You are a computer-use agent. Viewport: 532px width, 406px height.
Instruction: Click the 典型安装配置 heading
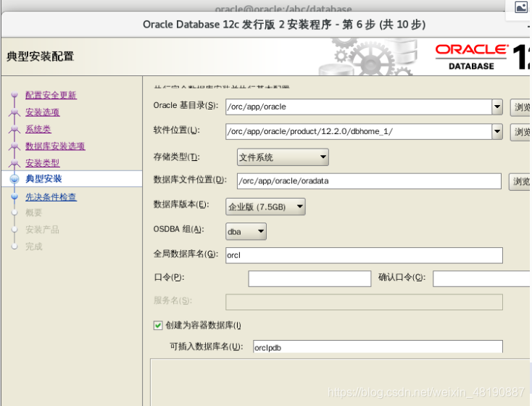click(x=40, y=57)
